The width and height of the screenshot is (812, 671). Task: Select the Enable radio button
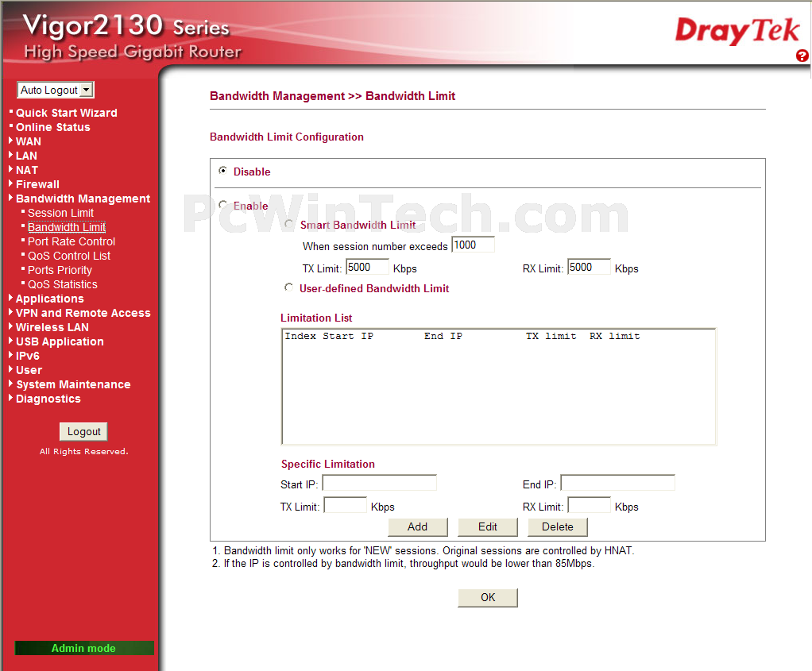point(222,205)
